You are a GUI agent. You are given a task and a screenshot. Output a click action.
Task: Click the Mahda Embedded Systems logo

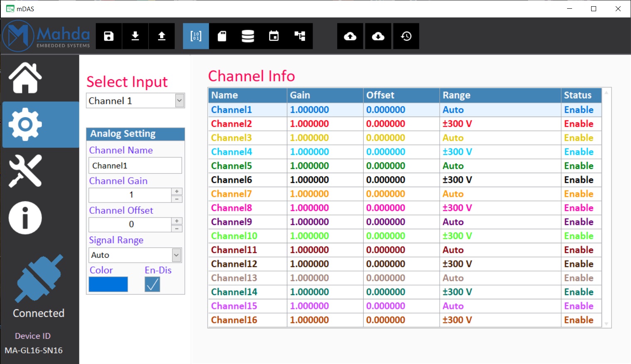tap(46, 36)
